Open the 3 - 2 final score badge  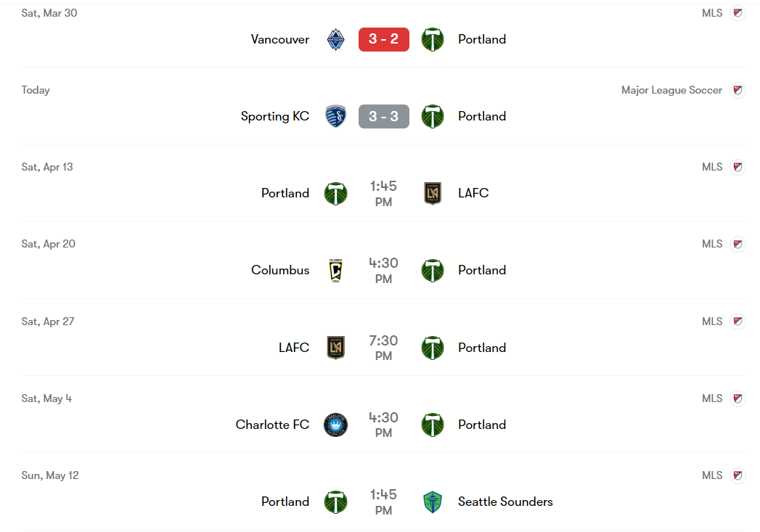[x=384, y=39]
